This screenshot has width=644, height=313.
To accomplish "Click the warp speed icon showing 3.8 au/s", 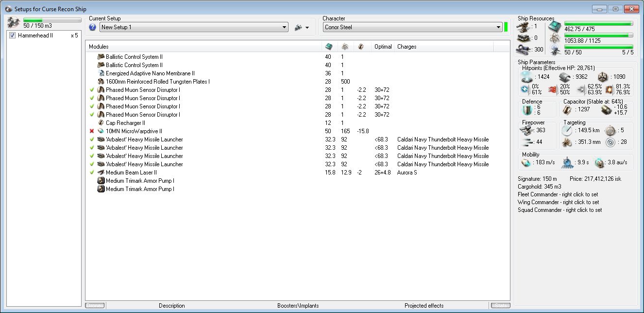I will [x=599, y=163].
